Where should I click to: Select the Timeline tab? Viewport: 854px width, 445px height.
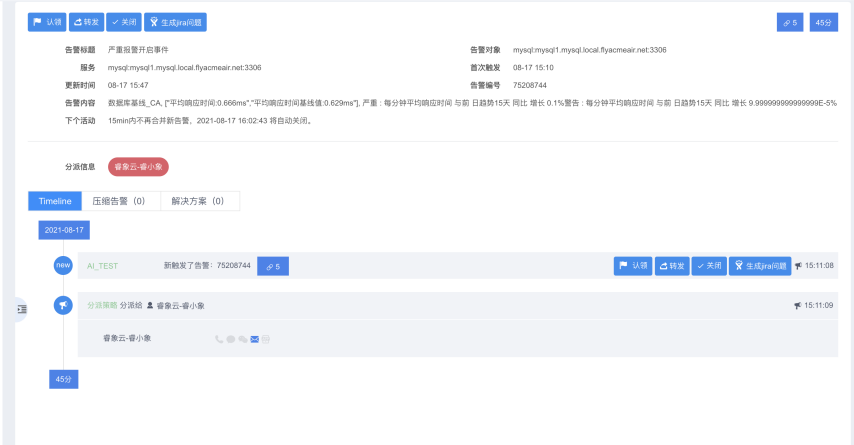point(55,201)
